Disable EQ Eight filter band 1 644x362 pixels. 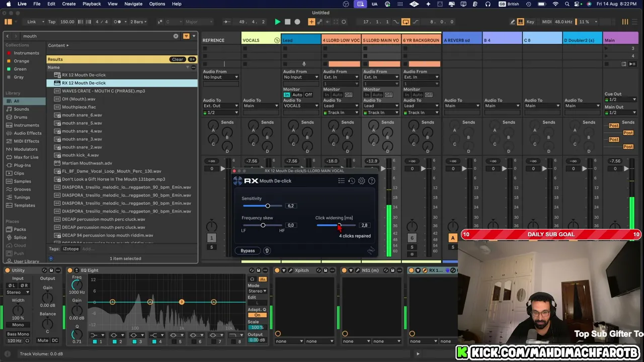(x=94, y=342)
